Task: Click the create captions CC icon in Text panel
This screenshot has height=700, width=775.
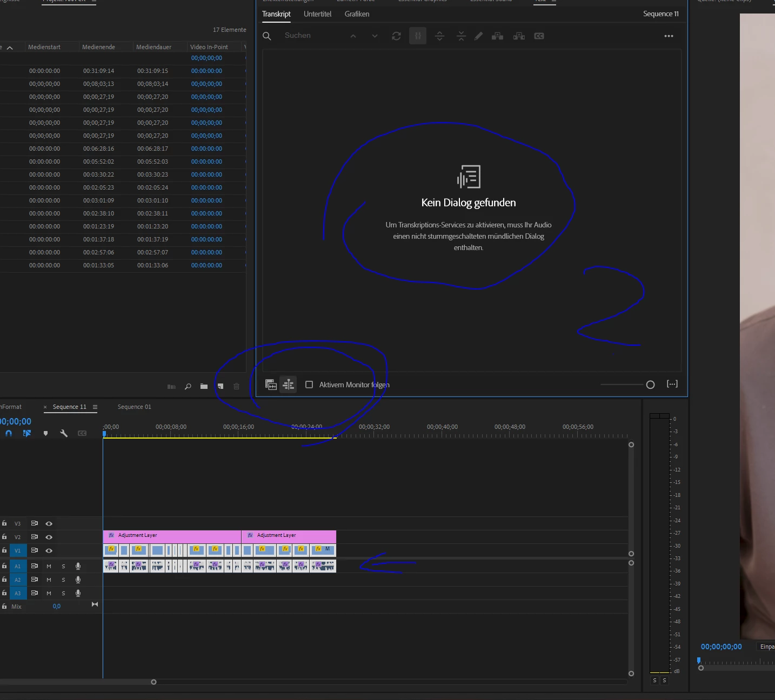Action: (x=539, y=36)
